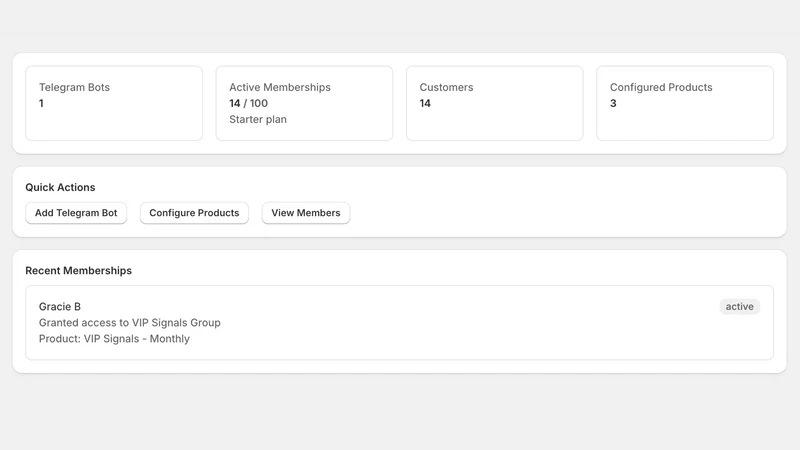Open the View Members button
This screenshot has width=800, height=450.
pyautogui.click(x=306, y=213)
